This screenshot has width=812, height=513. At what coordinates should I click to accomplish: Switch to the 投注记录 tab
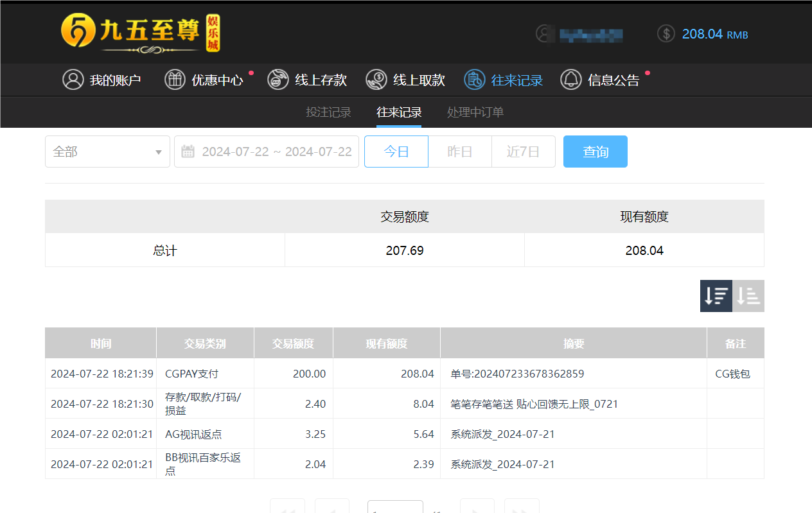point(328,112)
